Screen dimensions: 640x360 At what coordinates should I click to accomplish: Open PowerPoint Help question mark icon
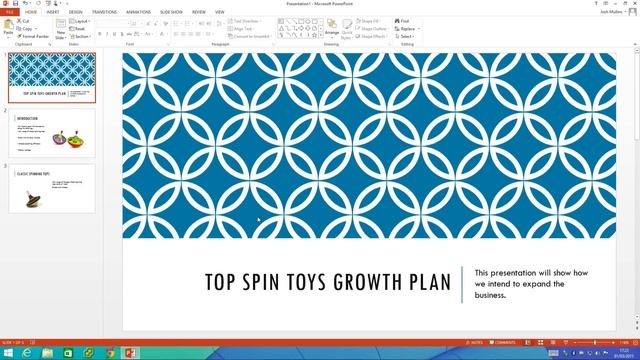(596, 3)
